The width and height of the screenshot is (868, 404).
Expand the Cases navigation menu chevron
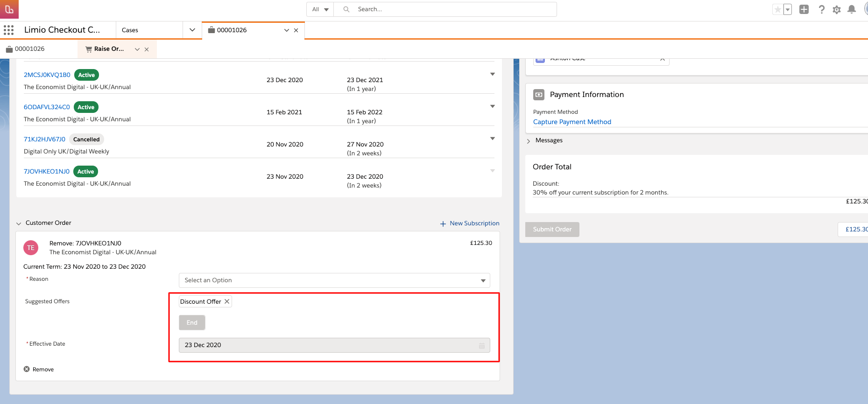pyautogui.click(x=192, y=30)
